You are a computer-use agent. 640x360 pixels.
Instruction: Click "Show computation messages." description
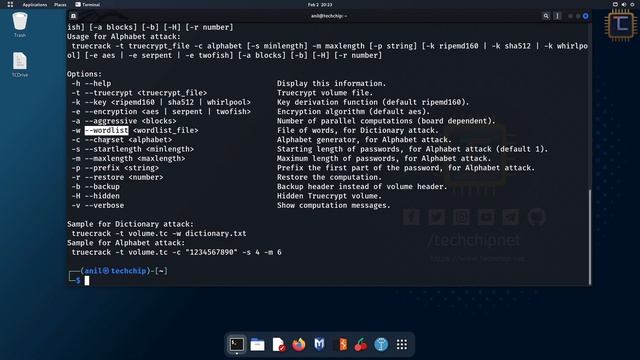point(333,205)
